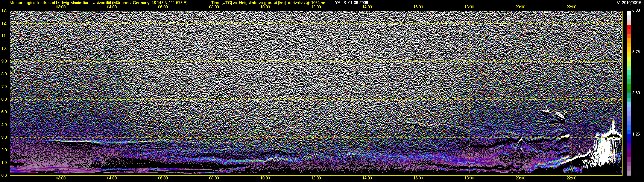Click the 06:00 label on the bottom time axis

[x=163, y=178]
